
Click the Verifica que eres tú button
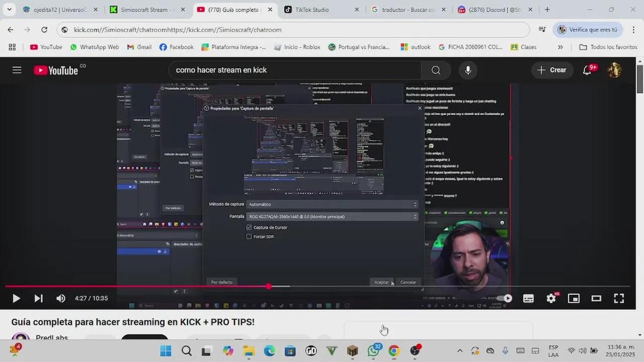point(588,30)
